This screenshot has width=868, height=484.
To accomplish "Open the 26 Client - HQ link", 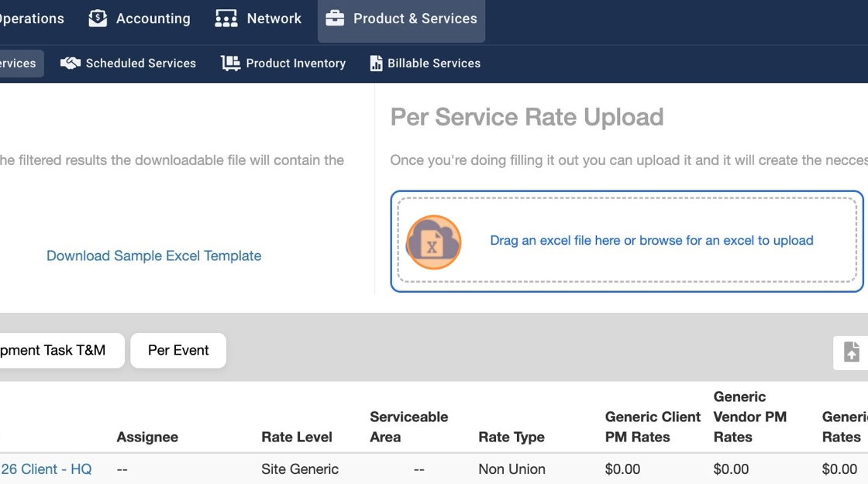I will [x=46, y=469].
